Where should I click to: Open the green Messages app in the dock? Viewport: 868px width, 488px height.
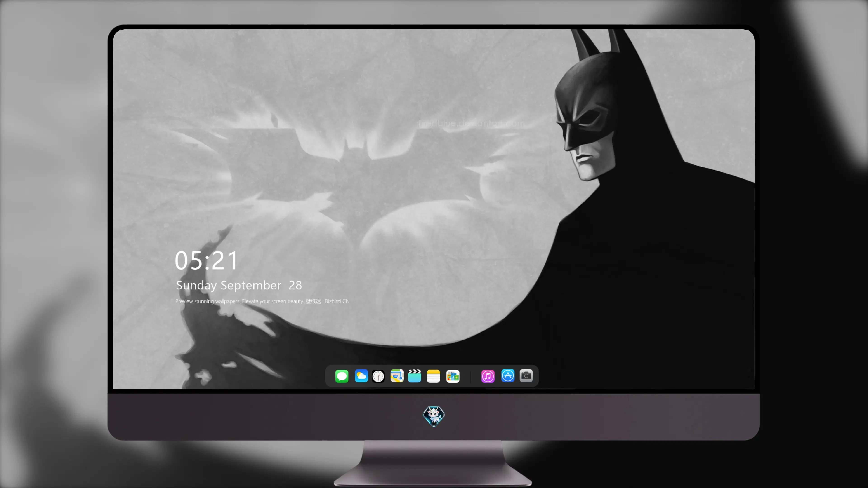tap(342, 376)
